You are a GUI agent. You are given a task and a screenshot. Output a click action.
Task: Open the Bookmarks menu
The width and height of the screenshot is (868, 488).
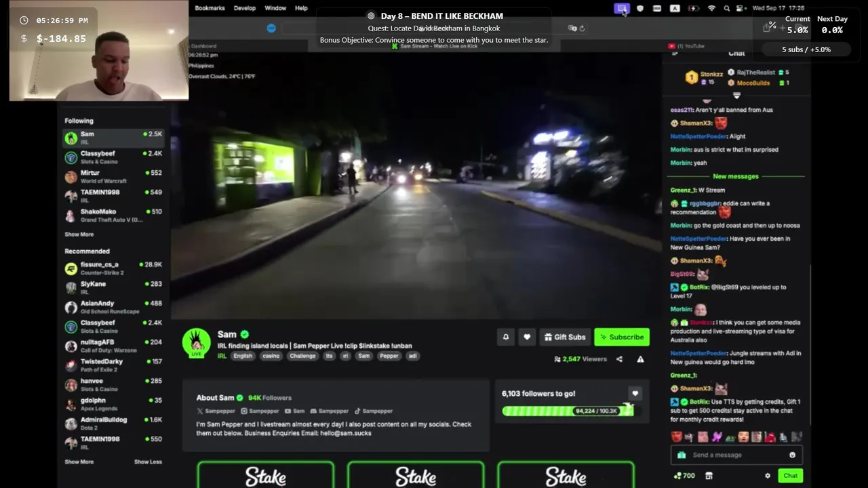(x=210, y=8)
